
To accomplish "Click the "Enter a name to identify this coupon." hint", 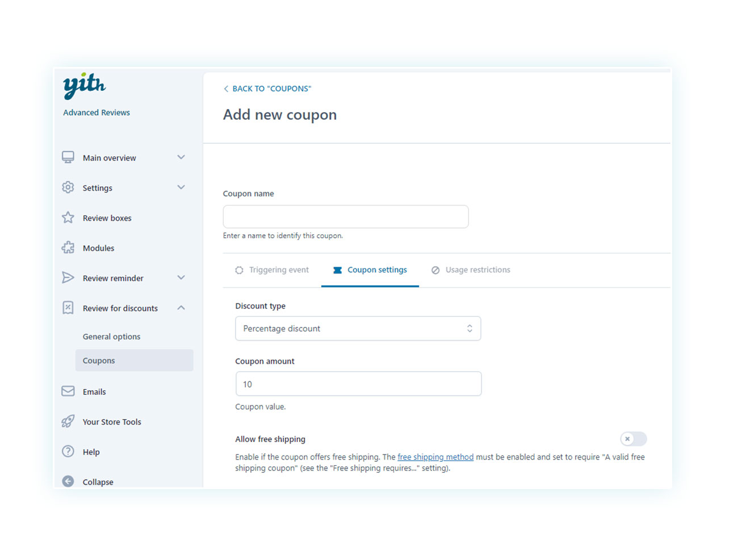I will [x=283, y=235].
